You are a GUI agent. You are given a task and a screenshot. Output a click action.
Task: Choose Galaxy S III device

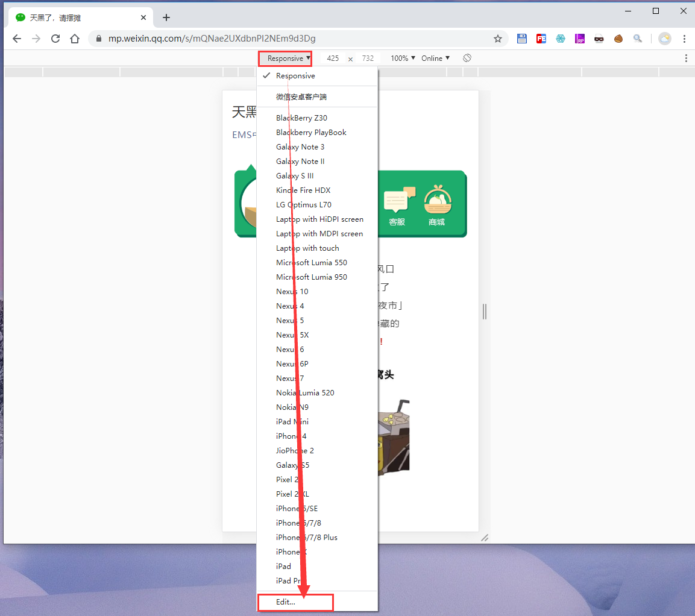point(317,176)
